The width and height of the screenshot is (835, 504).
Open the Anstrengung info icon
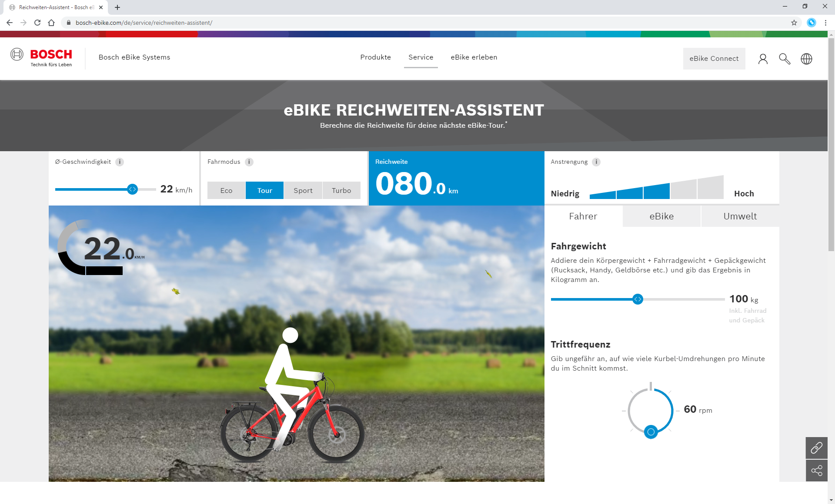click(x=596, y=162)
